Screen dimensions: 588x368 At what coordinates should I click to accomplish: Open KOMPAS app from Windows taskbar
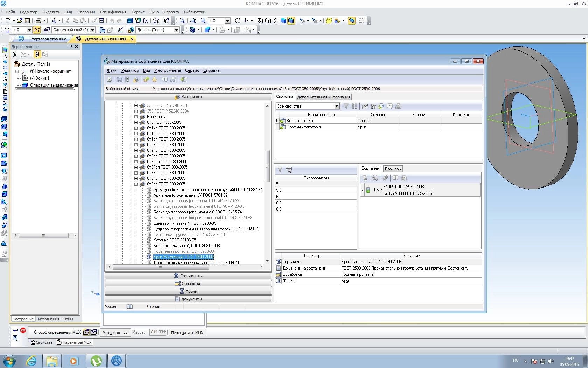[116, 361]
